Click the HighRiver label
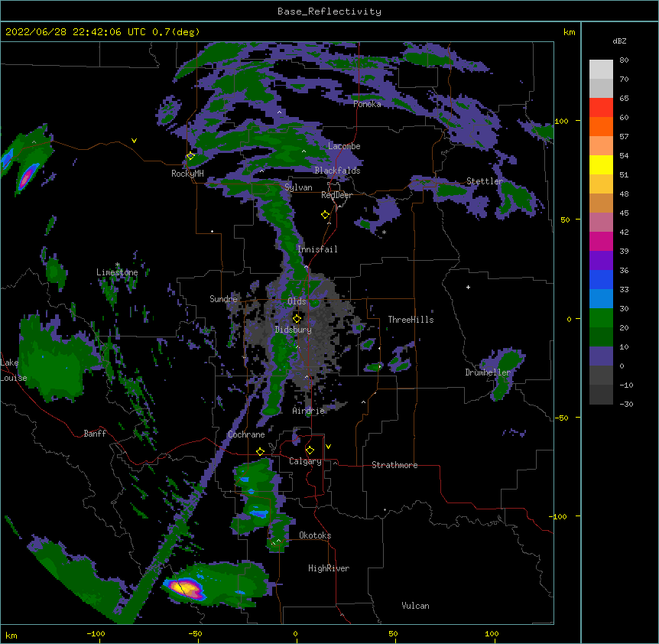This screenshot has width=659, height=644. click(x=329, y=568)
